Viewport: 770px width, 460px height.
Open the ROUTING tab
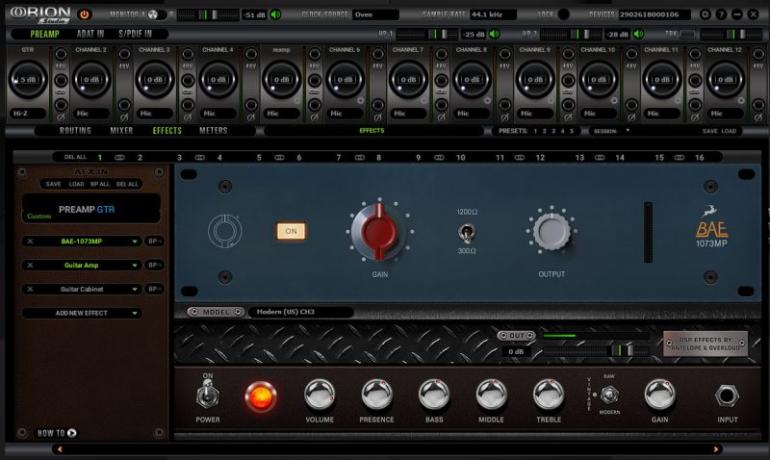click(x=75, y=131)
